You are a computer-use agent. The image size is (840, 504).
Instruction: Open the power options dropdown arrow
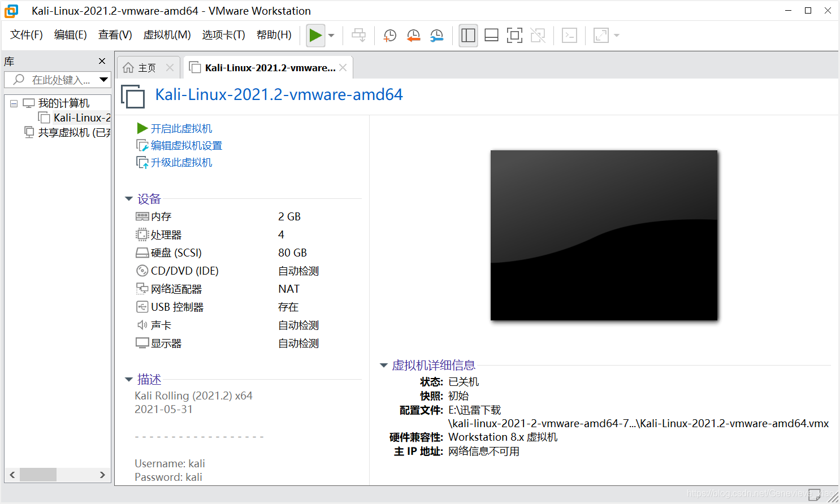tap(331, 36)
